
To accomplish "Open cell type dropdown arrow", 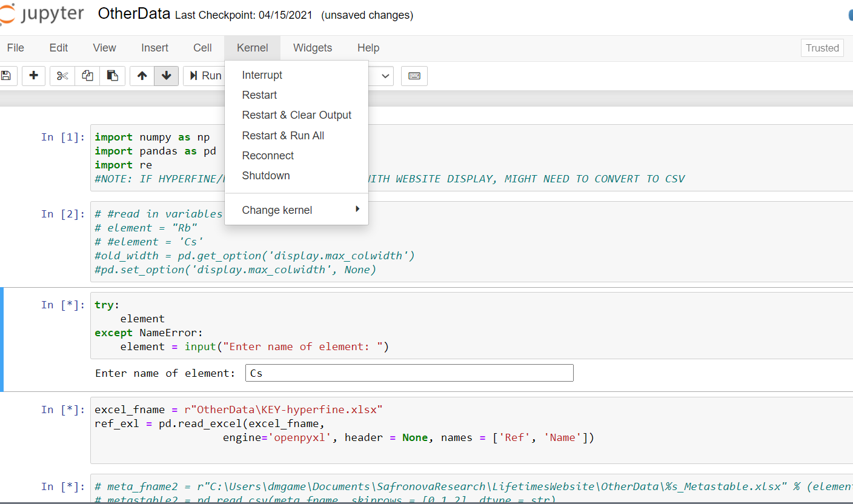I will tap(386, 76).
